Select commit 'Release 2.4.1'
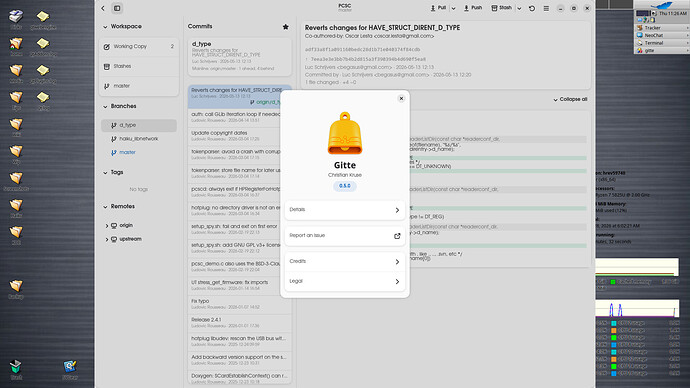This screenshot has width=690, height=388. [x=240, y=322]
